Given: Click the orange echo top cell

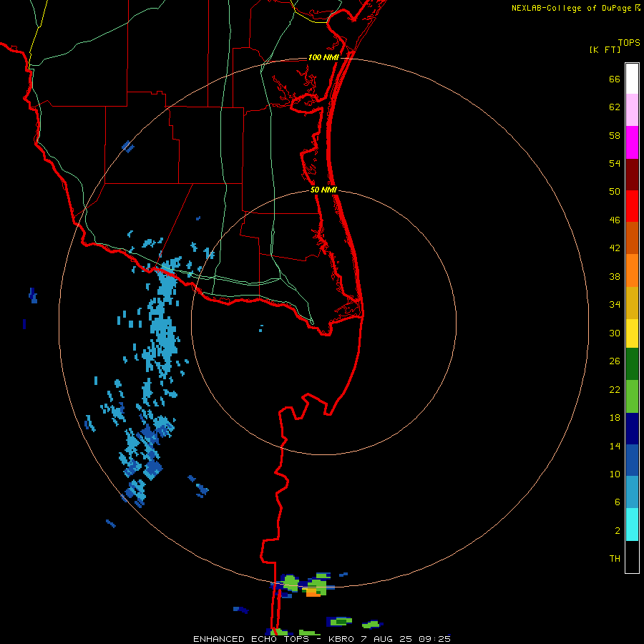Looking at the screenshot, I should pos(313,592).
